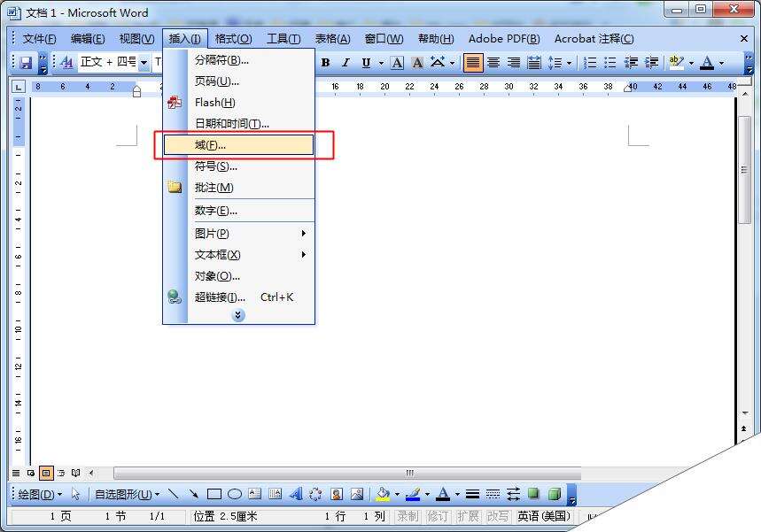
Task: Insert a horizontal Text Box
Action: tap(255, 494)
